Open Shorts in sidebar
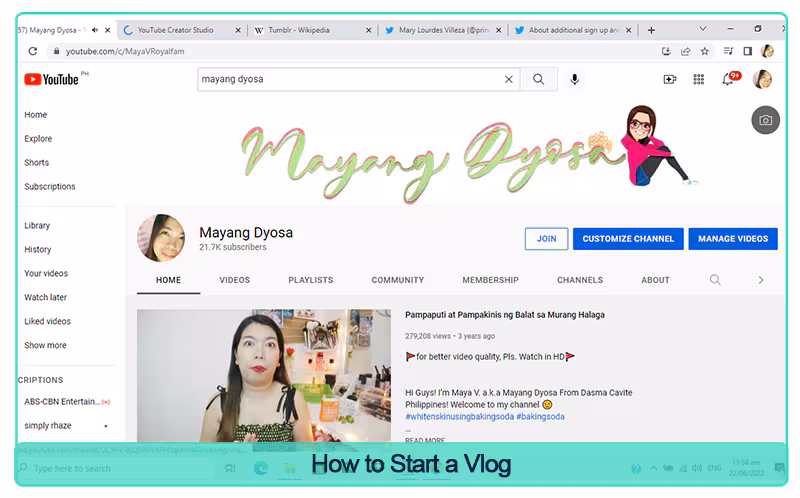The width and height of the screenshot is (800, 498). pyautogui.click(x=37, y=162)
